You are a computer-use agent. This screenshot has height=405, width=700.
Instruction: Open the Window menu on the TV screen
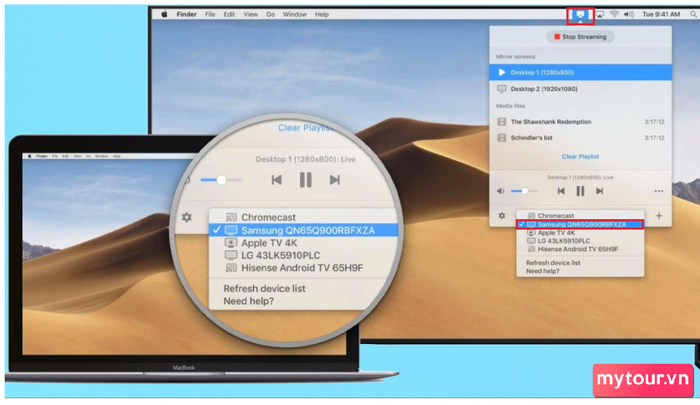click(295, 14)
